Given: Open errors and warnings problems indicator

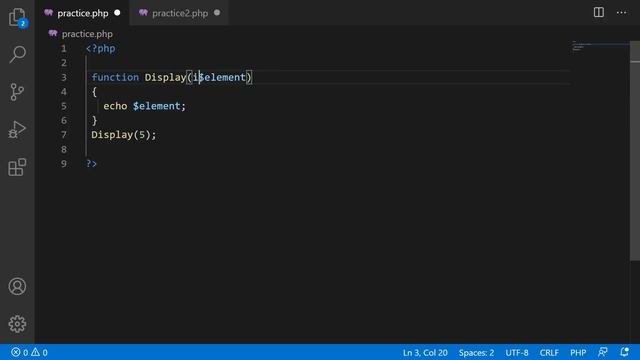Looking at the screenshot, I should point(29,352).
